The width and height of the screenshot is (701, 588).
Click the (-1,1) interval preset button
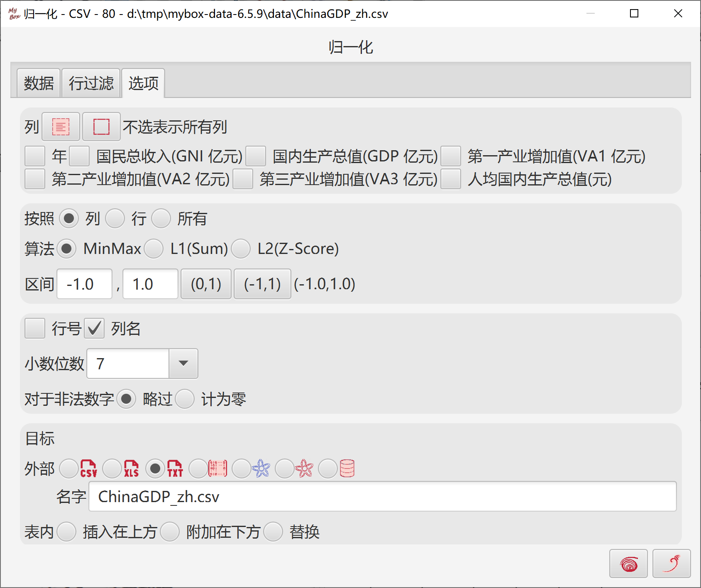click(262, 284)
